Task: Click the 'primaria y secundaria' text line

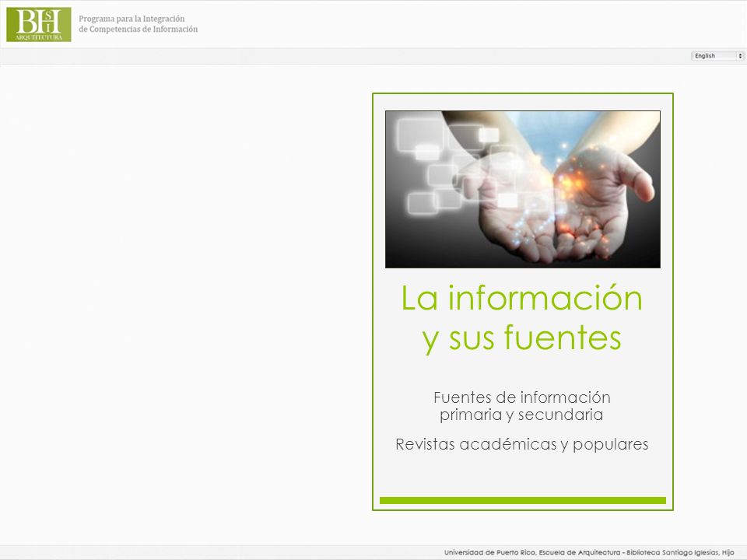Action: (521, 415)
